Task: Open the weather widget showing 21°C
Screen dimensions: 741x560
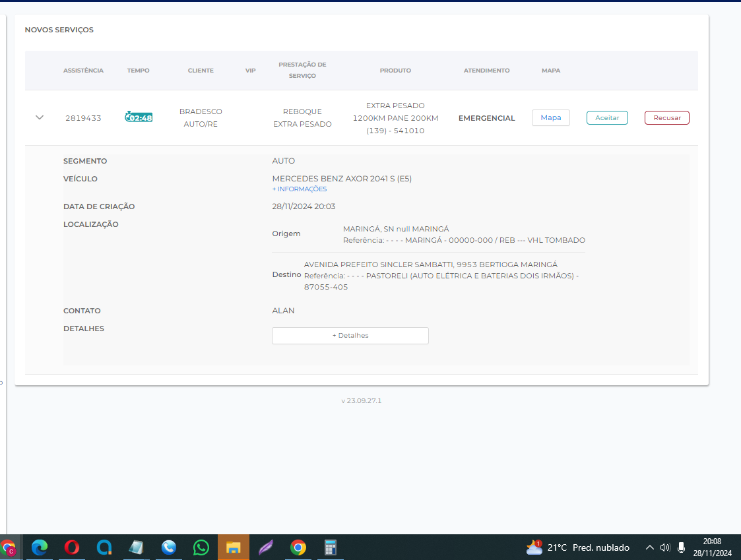Action: coord(577,547)
